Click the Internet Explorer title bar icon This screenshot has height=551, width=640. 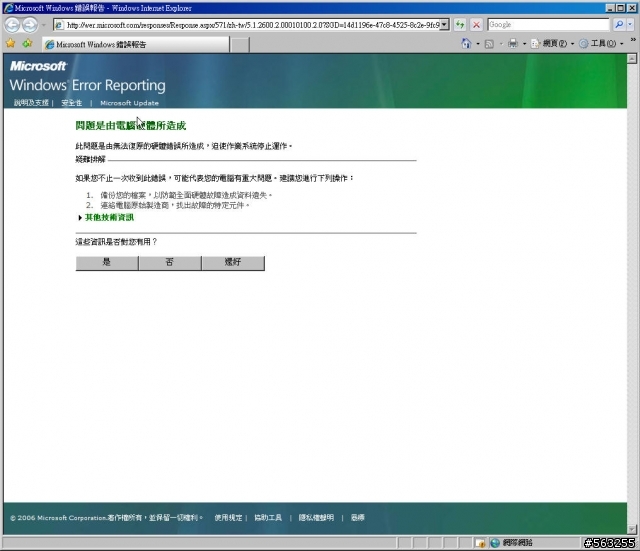[x=8, y=8]
